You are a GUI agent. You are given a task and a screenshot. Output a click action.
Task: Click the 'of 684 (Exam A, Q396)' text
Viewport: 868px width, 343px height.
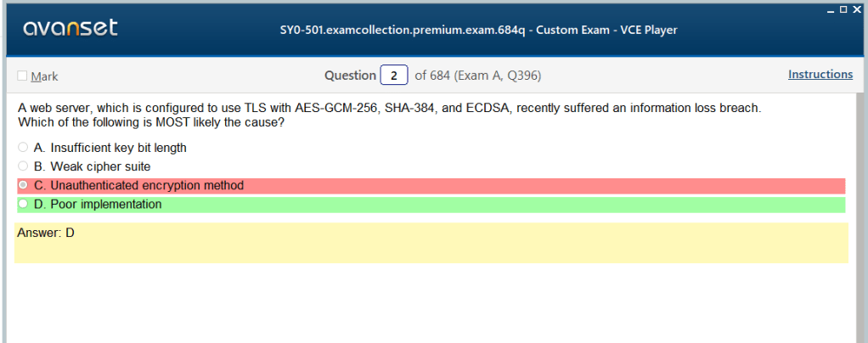click(477, 76)
